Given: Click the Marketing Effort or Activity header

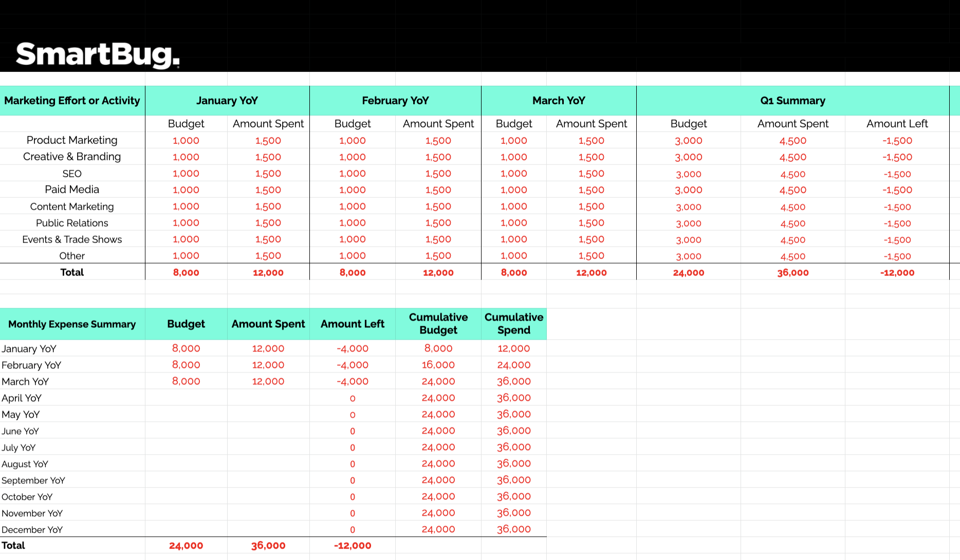Looking at the screenshot, I should (x=72, y=101).
